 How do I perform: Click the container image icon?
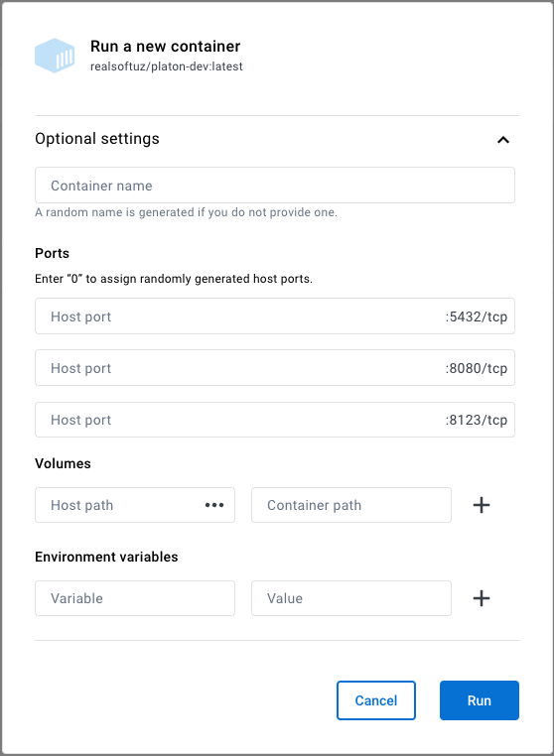tap(55, 56)
